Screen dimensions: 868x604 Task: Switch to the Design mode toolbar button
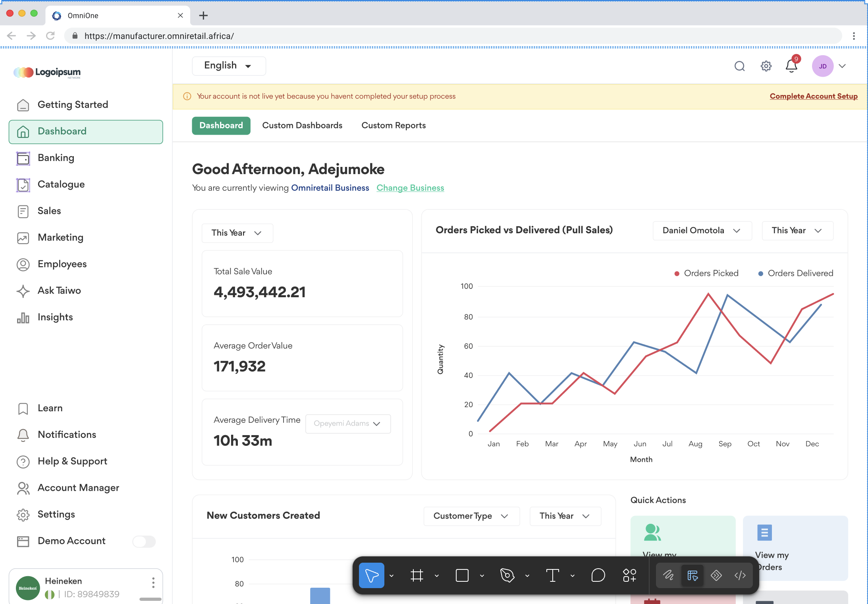click(x=692, y=575)
